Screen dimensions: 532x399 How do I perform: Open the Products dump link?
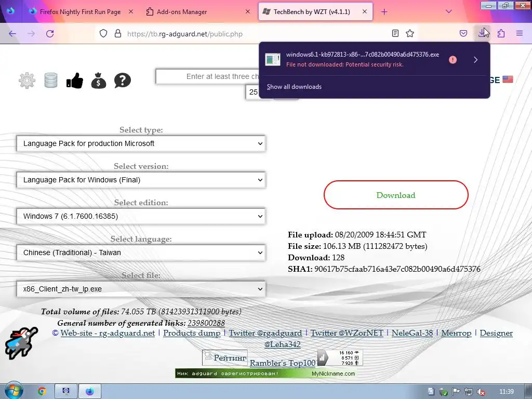tap(192, 333)
